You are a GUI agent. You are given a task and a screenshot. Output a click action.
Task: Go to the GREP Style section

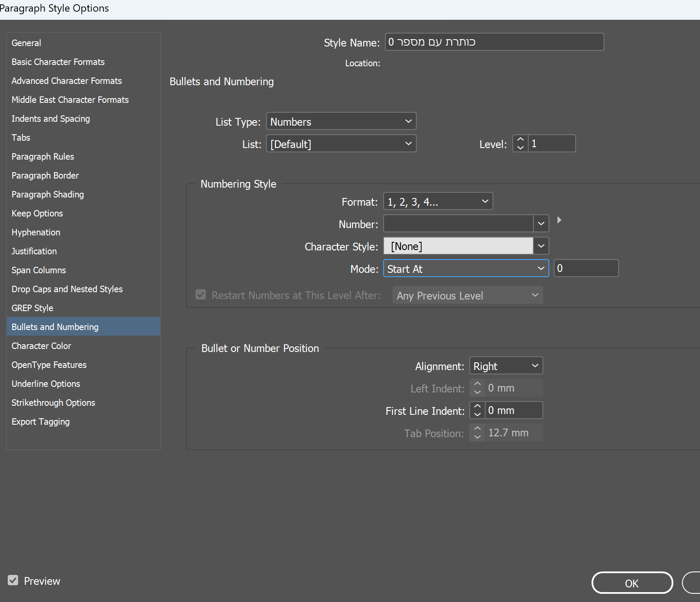point(32,308)
